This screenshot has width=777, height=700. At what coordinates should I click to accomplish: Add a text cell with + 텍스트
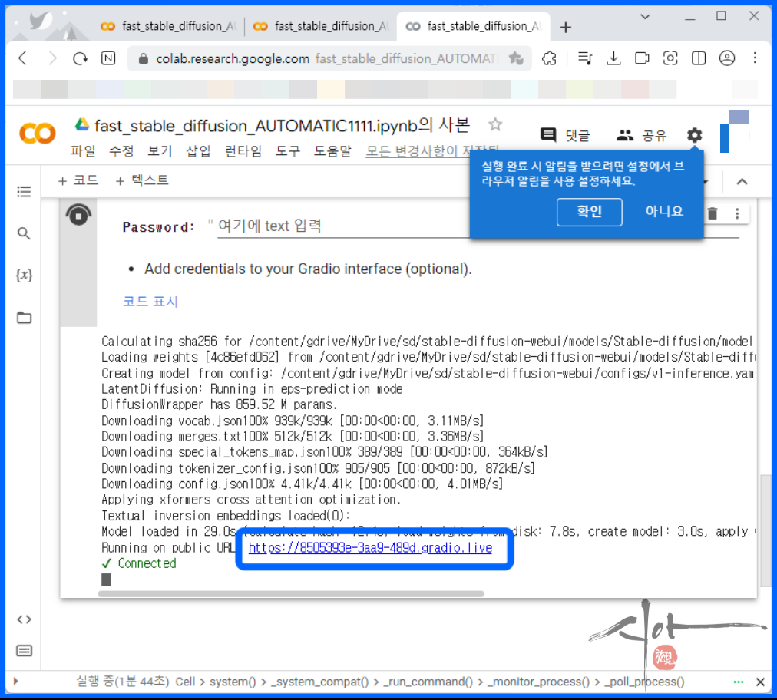pos(142,181)
